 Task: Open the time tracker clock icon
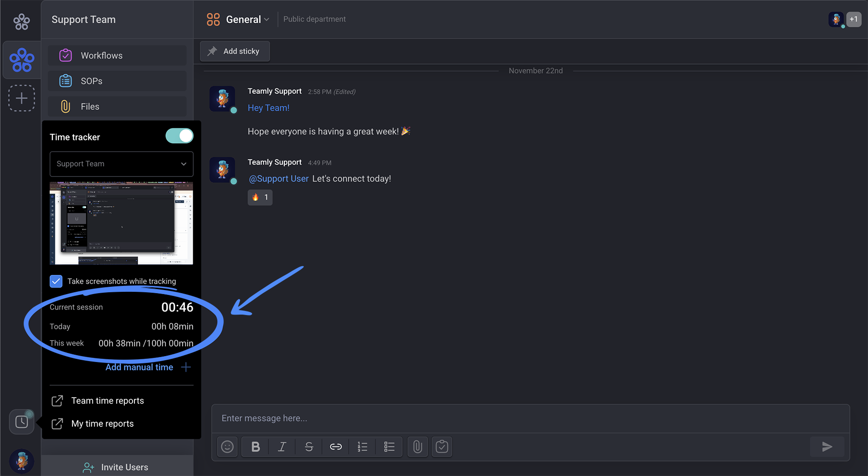21,422
